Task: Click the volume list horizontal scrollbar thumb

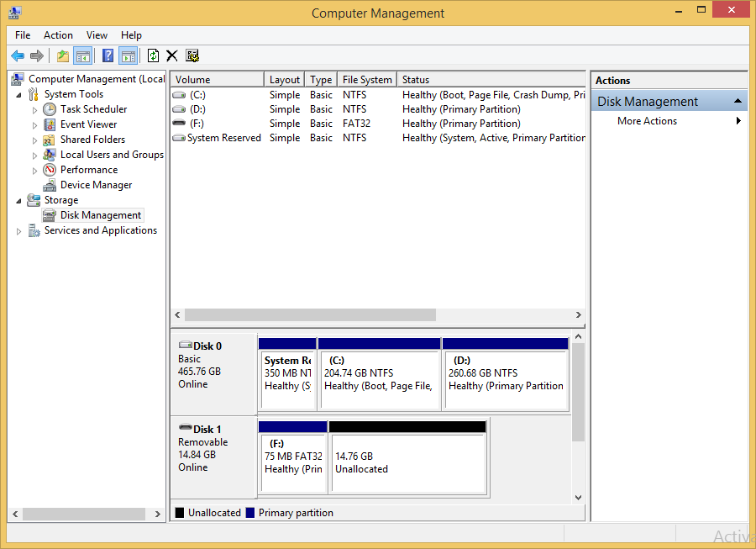Action: tap(311, 315)
